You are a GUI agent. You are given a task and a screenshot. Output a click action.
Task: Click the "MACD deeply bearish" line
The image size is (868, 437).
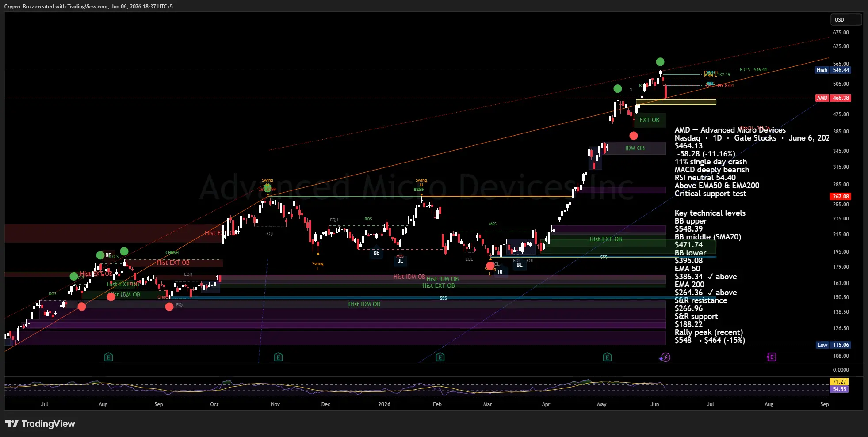pos(712,170)
